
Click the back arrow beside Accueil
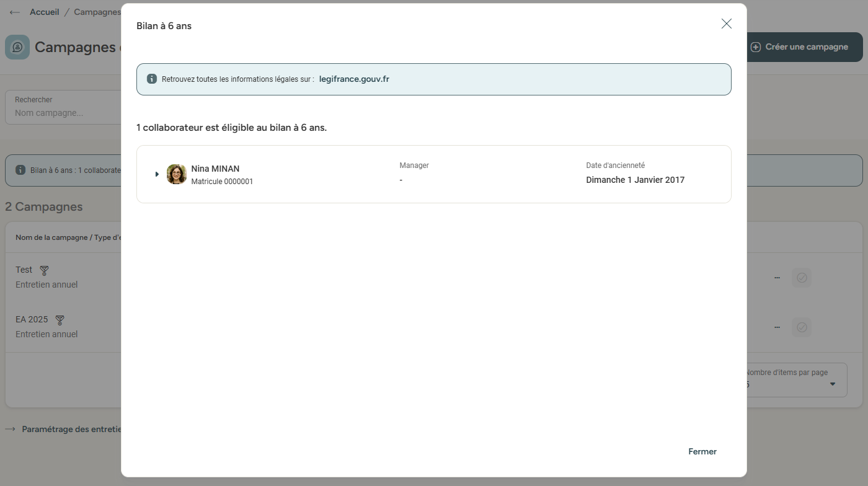pyautogui.click(x=15, y=12)
